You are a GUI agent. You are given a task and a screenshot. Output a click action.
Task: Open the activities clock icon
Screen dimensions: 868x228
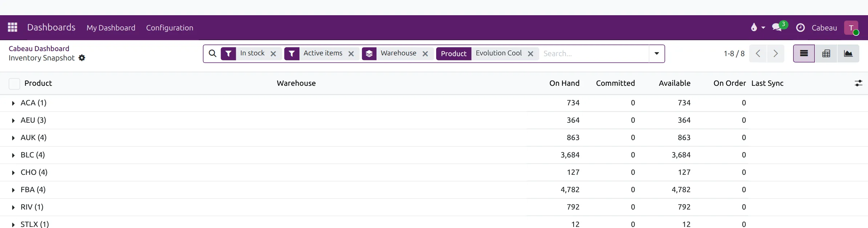click(800, 28)
